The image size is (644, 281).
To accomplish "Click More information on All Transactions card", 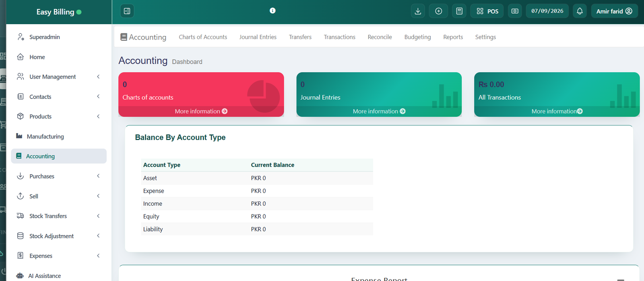I will tap(557, 111).
